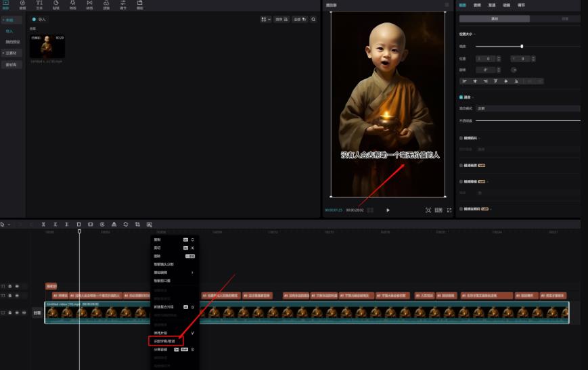Click the split clip tool in timeline toolbar
This screenshot has height=370, width=588.
43,224
